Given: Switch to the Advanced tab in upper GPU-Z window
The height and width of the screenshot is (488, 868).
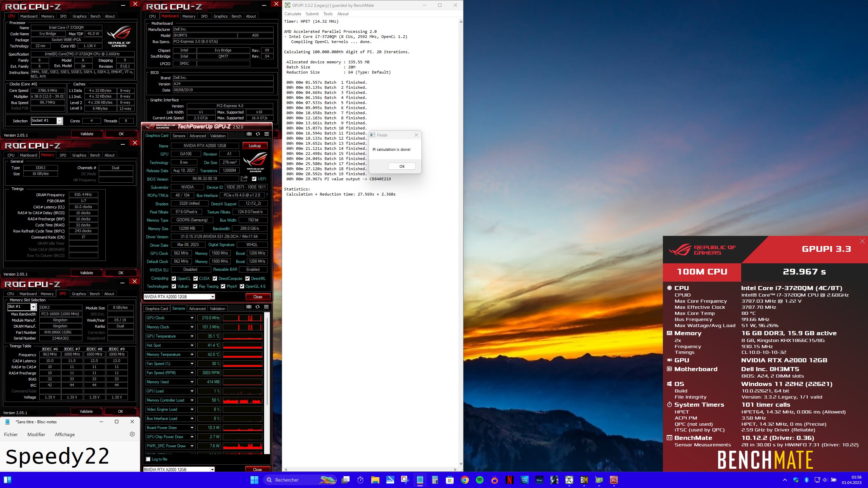Looking at the screenshot, I should tap(198, 136).
